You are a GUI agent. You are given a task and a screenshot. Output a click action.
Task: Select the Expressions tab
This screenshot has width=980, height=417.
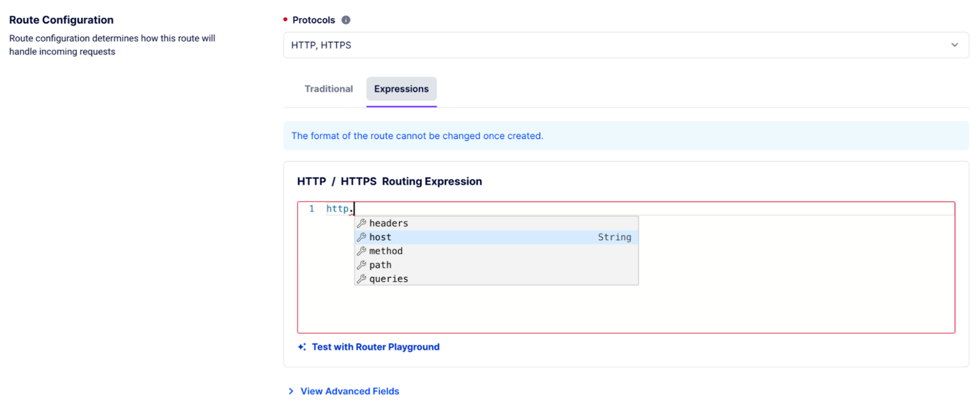pos(401,89)
